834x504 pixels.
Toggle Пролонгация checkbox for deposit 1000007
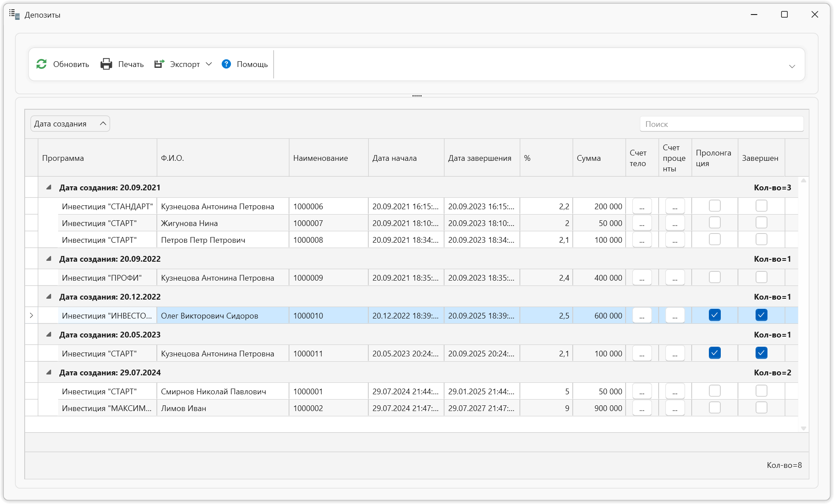coord(715,222)
